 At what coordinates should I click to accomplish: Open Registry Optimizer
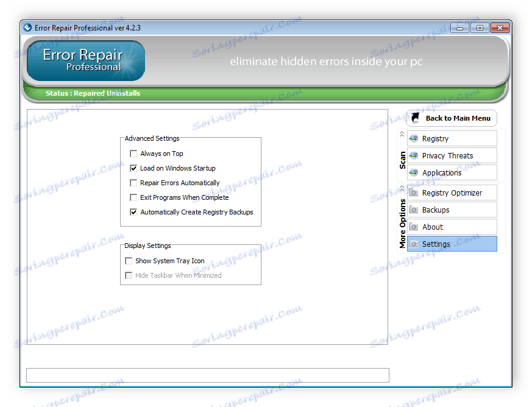pyautogui.click(x=452, y=193)
